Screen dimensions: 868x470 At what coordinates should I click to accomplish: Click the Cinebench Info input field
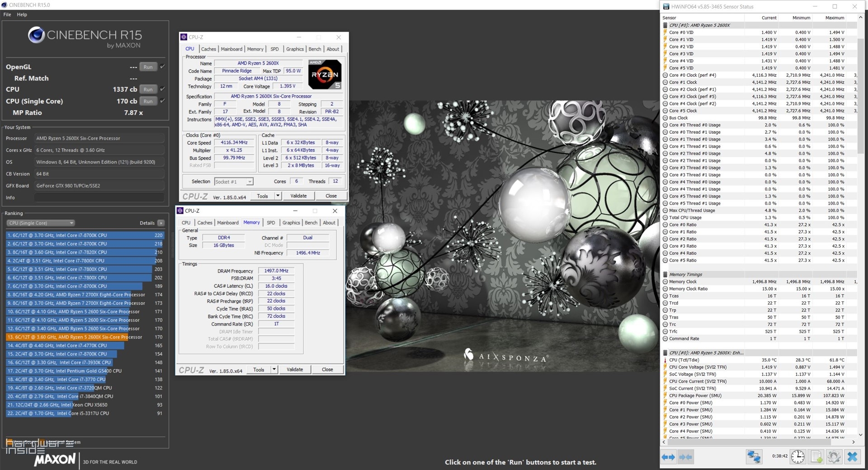point(99,197)
